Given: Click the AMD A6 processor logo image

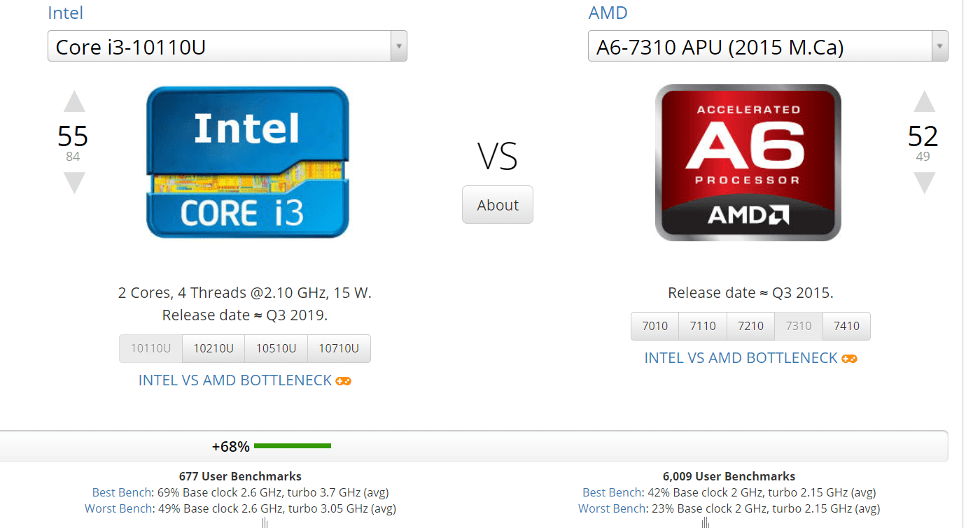Looking at the screenshot, I should pos(748,162).
